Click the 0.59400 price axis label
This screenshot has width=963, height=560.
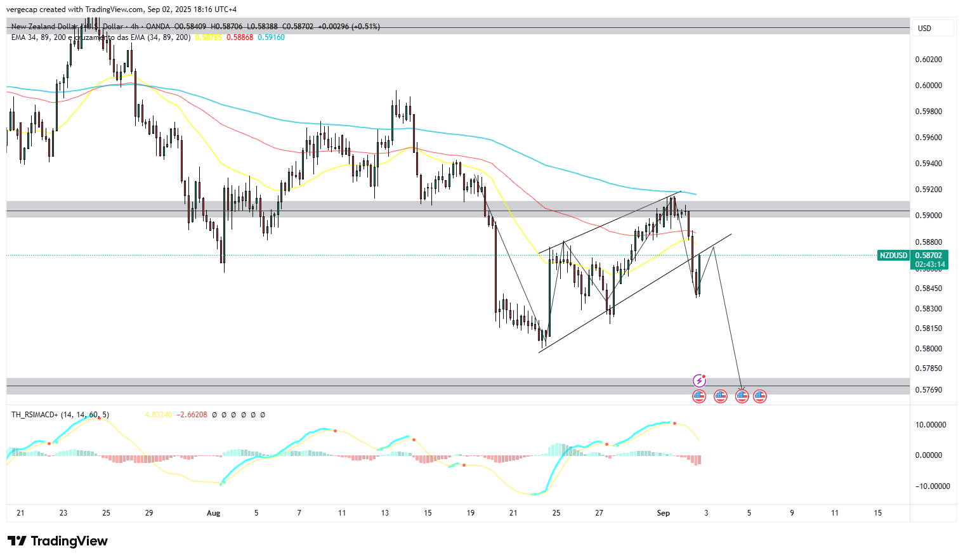[928, 164]
